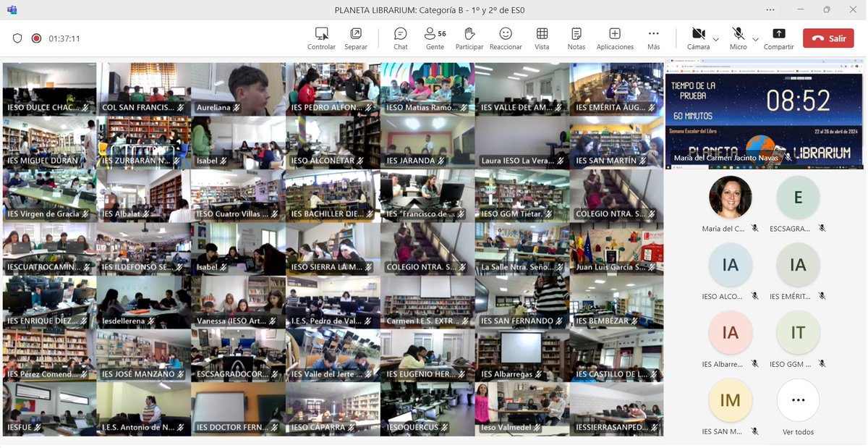Select the shared screen countdown 08:52 tile
Screen dimensions: 868x448
[x=765, y=115]
